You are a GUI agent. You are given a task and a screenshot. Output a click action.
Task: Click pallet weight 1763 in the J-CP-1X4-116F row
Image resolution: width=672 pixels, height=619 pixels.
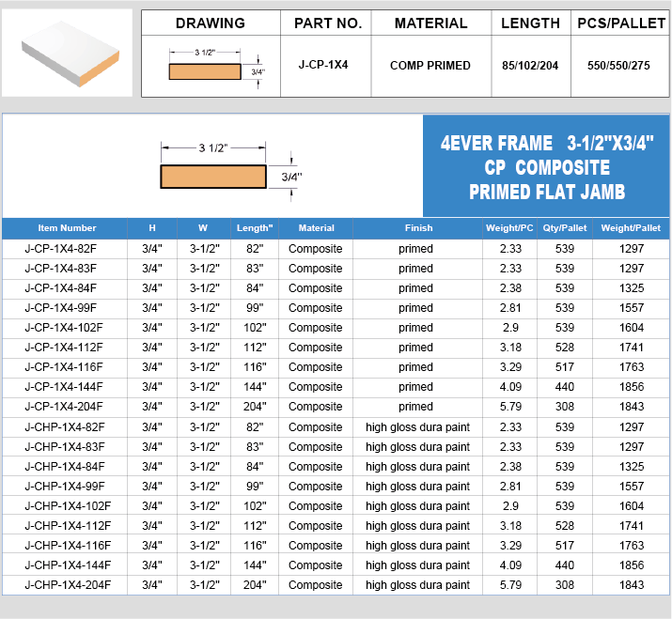[x=632, y=367]
